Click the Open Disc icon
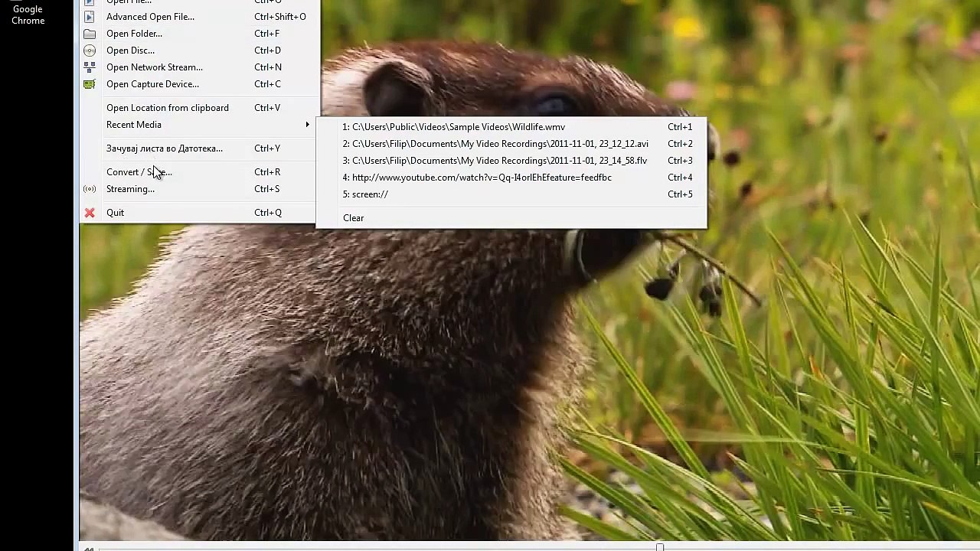 click(x=90, y=51)
